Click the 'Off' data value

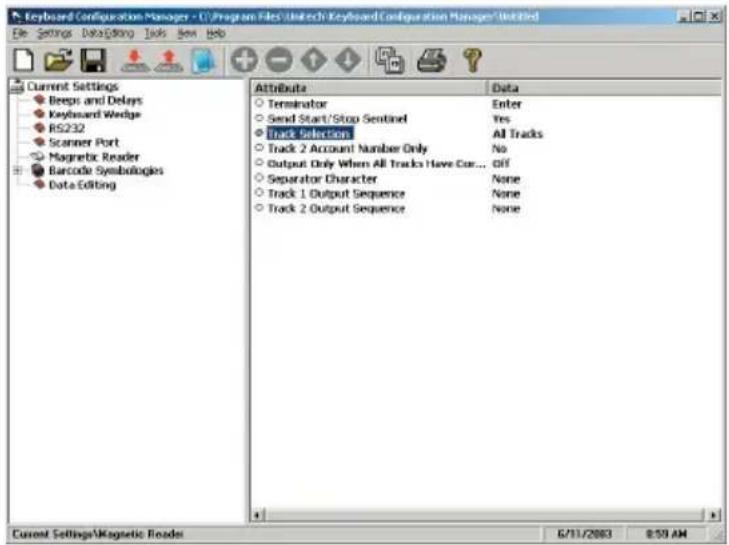(501, 164)
